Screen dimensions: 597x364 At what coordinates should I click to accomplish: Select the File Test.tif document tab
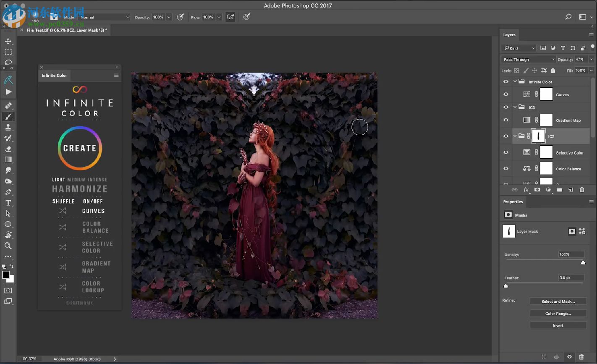point(67,30)
